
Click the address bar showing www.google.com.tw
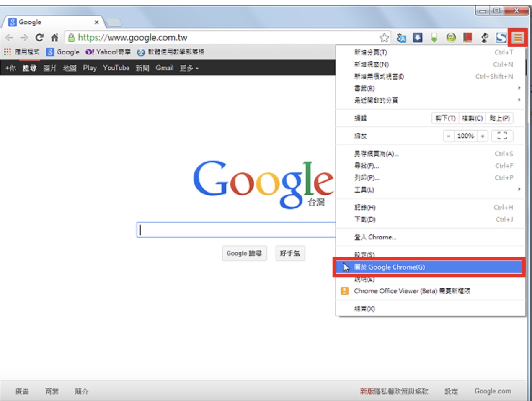[x=222, y=38]
